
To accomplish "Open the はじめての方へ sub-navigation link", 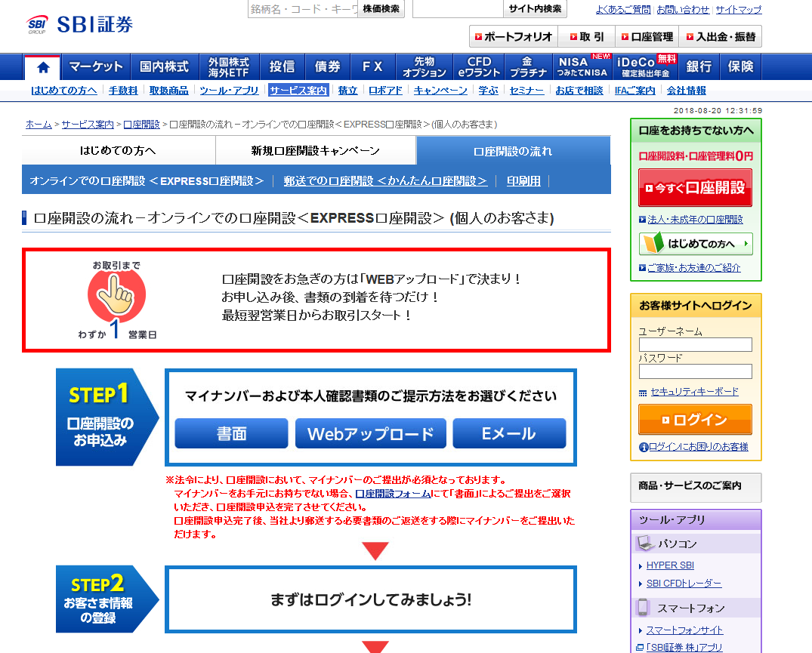I will [x=63, y=91].
